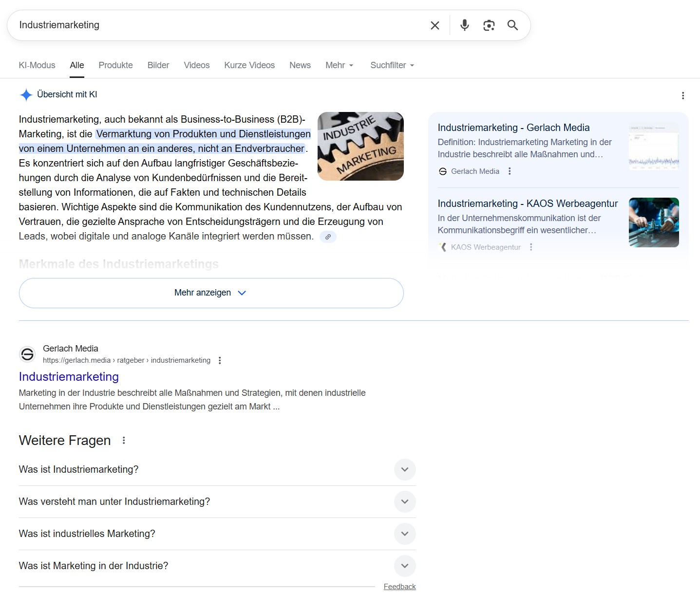Switch to the Bilder tab
This screenshot has width=700, height=611.
(x=158, y=65)
